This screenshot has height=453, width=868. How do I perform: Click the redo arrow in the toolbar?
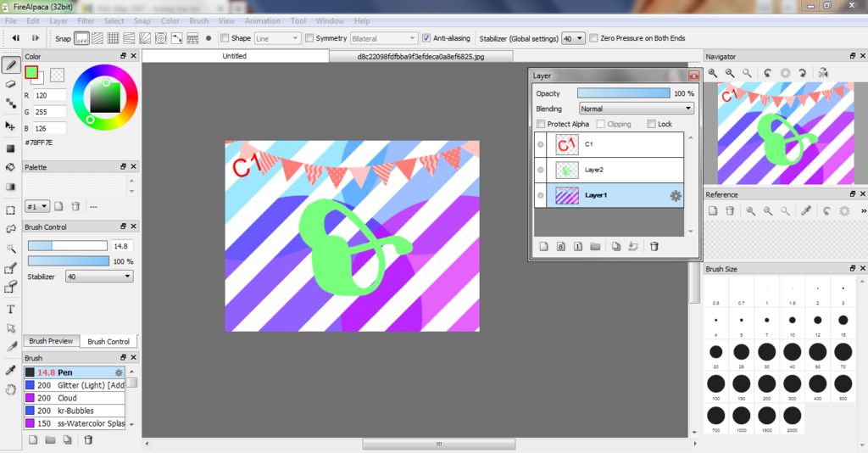(36, 38)
